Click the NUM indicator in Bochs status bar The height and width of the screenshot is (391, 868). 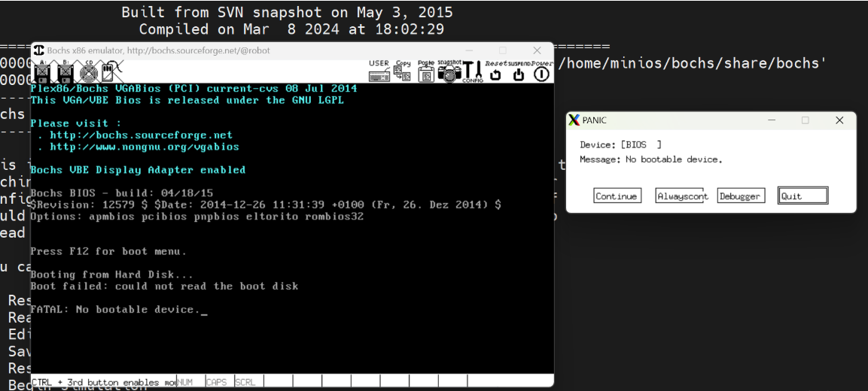point(191,381)
